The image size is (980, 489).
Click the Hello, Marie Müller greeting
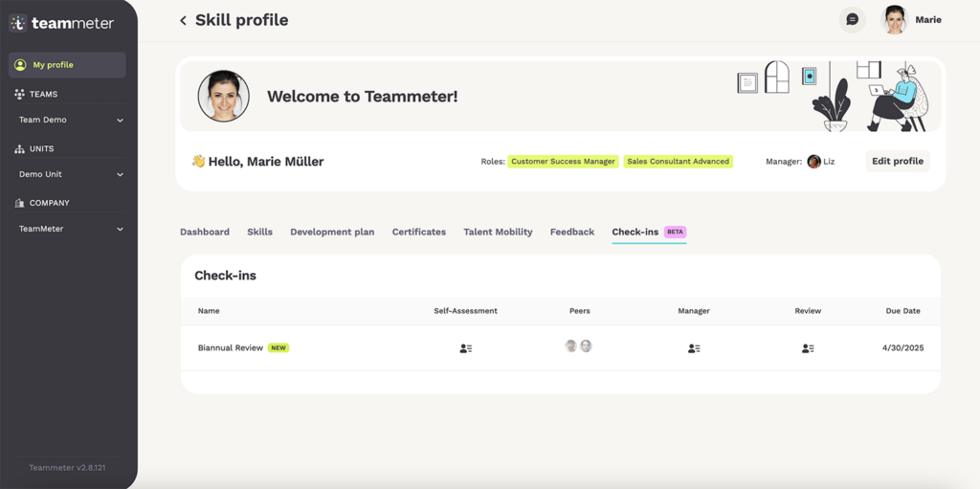[x=266, y=162]
